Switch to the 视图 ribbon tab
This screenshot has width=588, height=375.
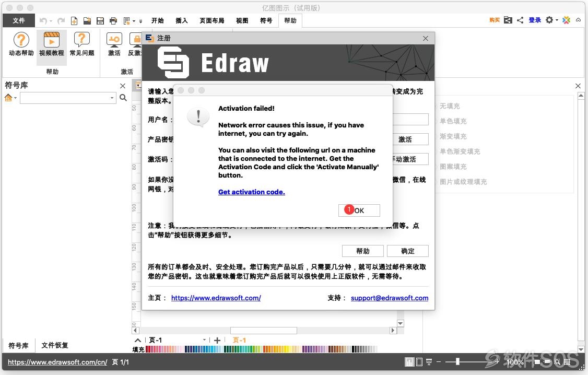click(x=242, y=20)
